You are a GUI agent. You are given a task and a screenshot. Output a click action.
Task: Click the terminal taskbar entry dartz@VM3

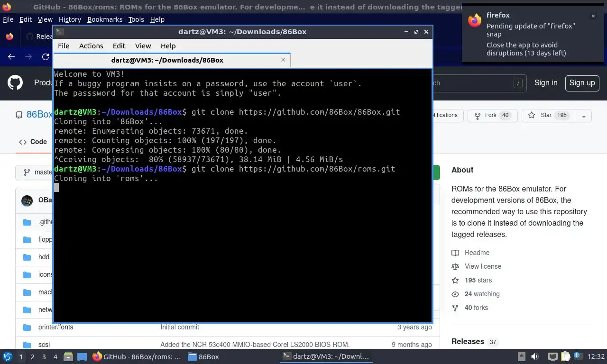click(x=326, y=356)
